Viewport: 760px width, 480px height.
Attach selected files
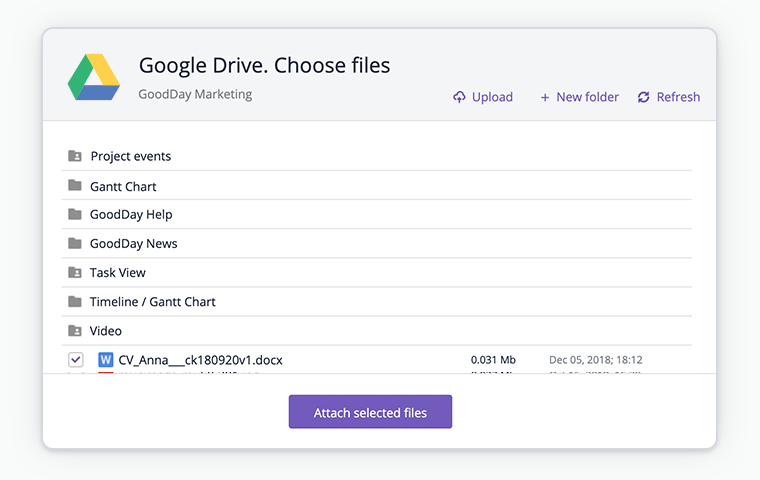(x=370, y=412)
